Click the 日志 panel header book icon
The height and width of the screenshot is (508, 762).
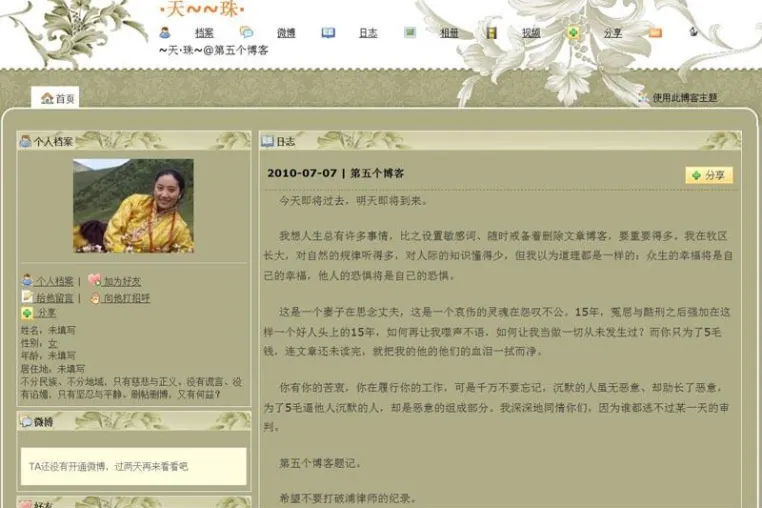(268, 141)
